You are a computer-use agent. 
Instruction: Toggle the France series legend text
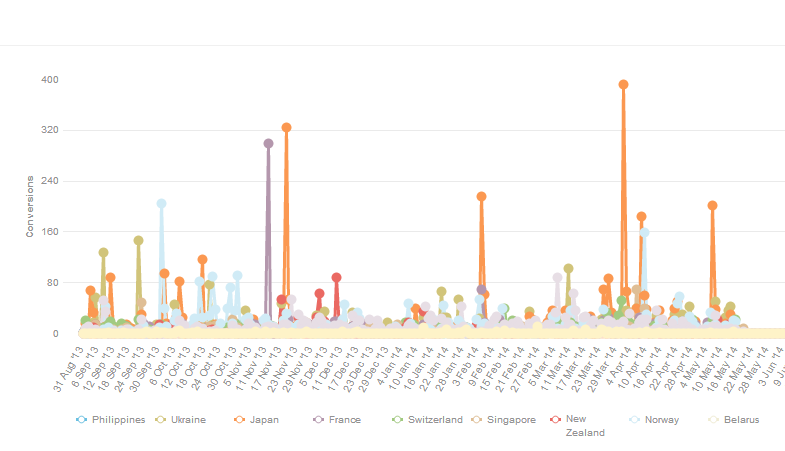point(345,420)
